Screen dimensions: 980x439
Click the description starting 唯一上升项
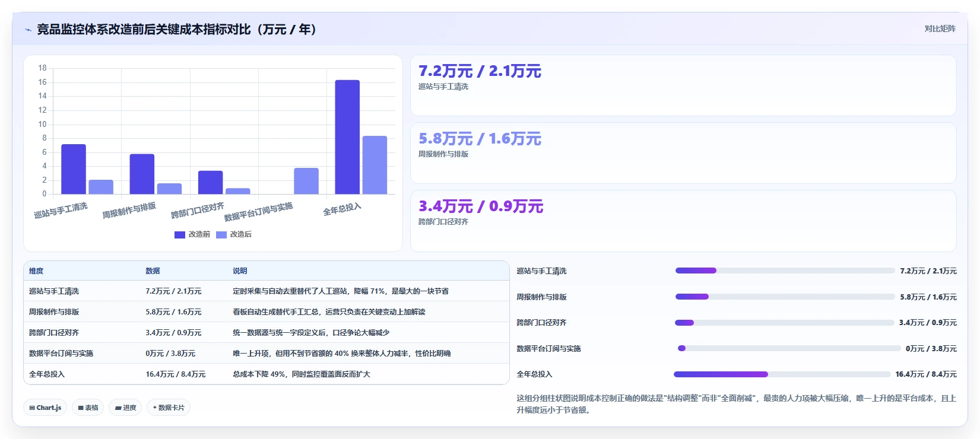click(342, 354)
